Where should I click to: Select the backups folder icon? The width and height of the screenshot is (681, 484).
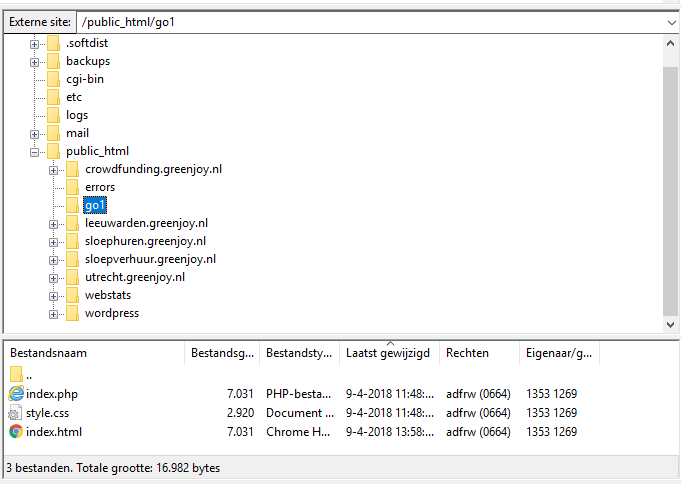53,61
